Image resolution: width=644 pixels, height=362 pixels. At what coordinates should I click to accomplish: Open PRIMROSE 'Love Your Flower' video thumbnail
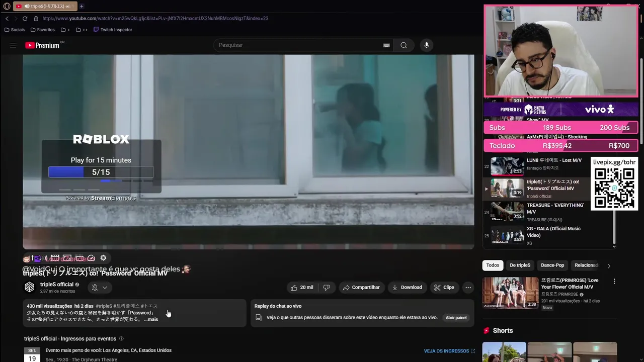point(510,293)
